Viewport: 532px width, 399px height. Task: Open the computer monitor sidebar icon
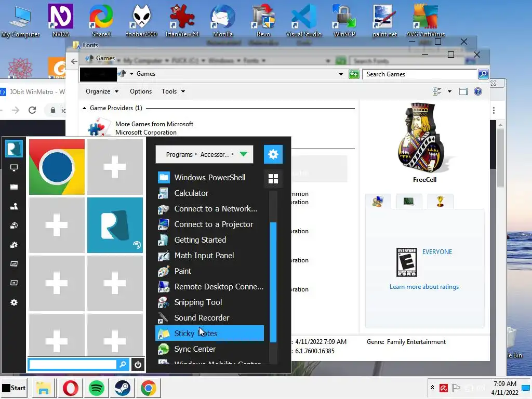(14, 168)
